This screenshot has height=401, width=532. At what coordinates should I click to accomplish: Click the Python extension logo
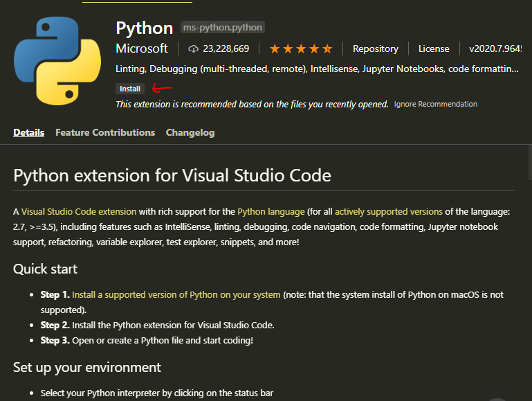(57, 61)
